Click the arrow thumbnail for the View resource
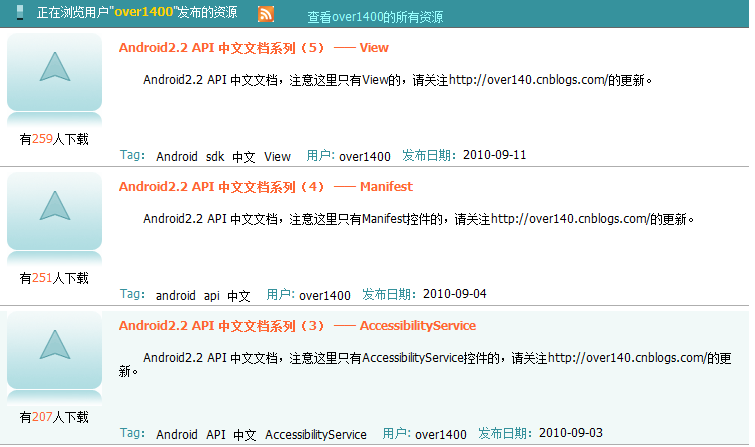The height and width of the screenshot is (447, 755). point(54,72)
